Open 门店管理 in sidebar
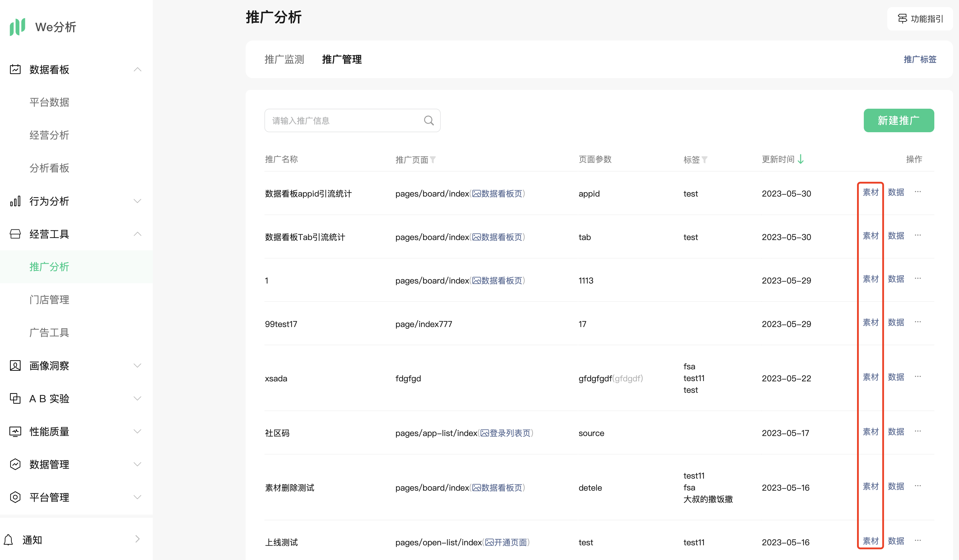Screen dimensions: 959x560 point(49,300)
